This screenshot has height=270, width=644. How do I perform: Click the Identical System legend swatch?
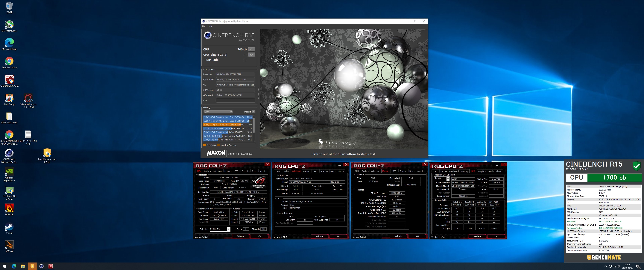tap(218, 145)
